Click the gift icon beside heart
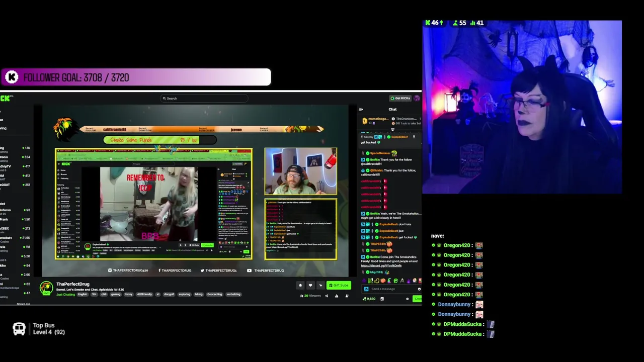Image resolution: width=644 pixels, height=362 pixels. click(320, 285)
